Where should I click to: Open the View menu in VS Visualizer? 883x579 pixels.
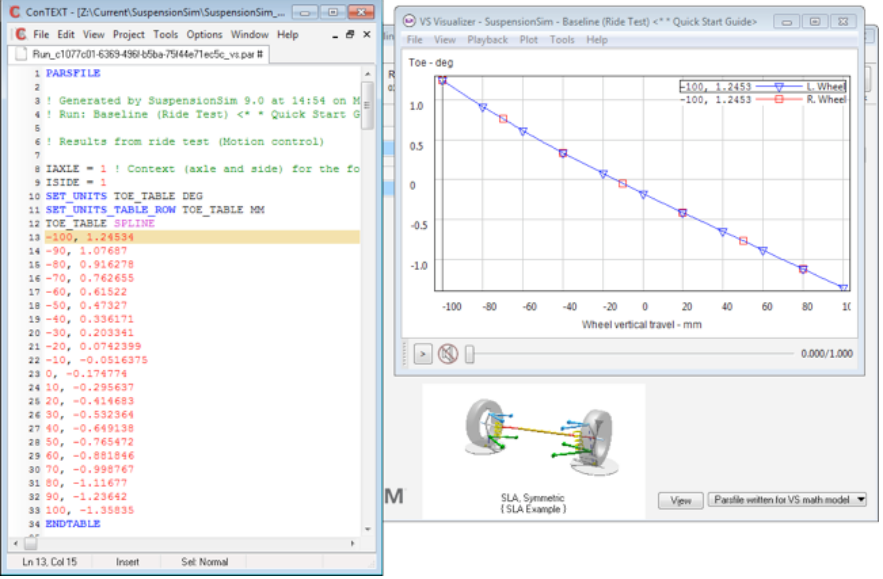tap(445, 40)
